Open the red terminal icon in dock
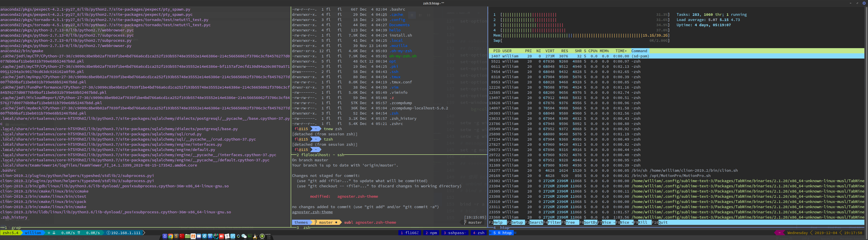Viewport: 868px width, 240px height. pyautogui.click(x=182, y=236)
